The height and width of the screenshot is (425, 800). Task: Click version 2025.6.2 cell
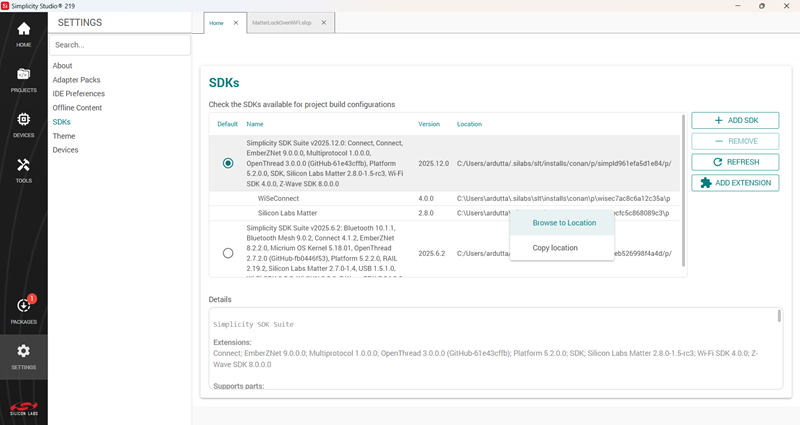pos(432,254)
